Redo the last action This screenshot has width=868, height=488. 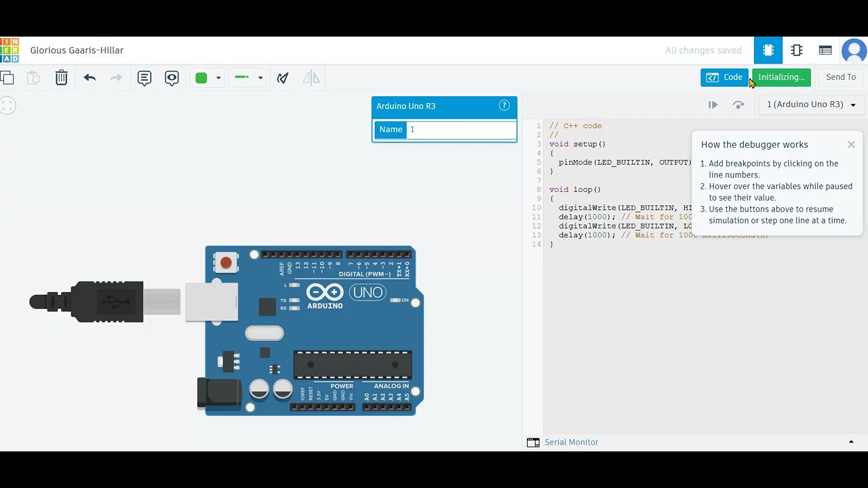tap(116, 77)
